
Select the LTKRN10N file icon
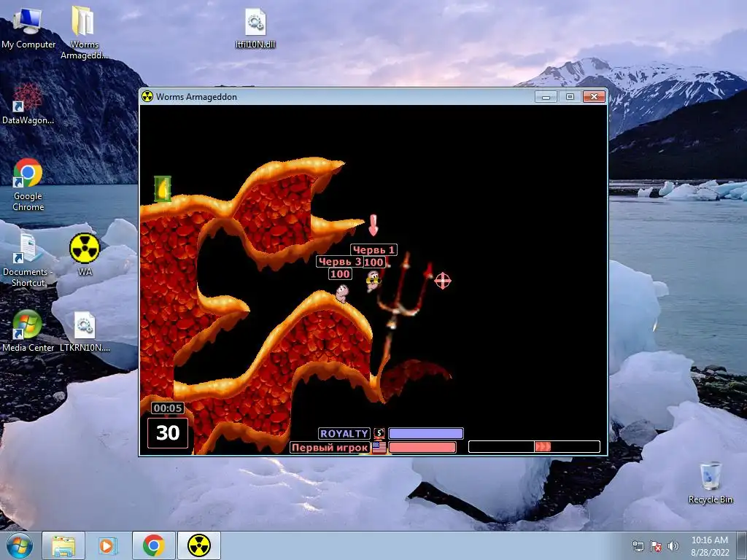tap(85, 332)
